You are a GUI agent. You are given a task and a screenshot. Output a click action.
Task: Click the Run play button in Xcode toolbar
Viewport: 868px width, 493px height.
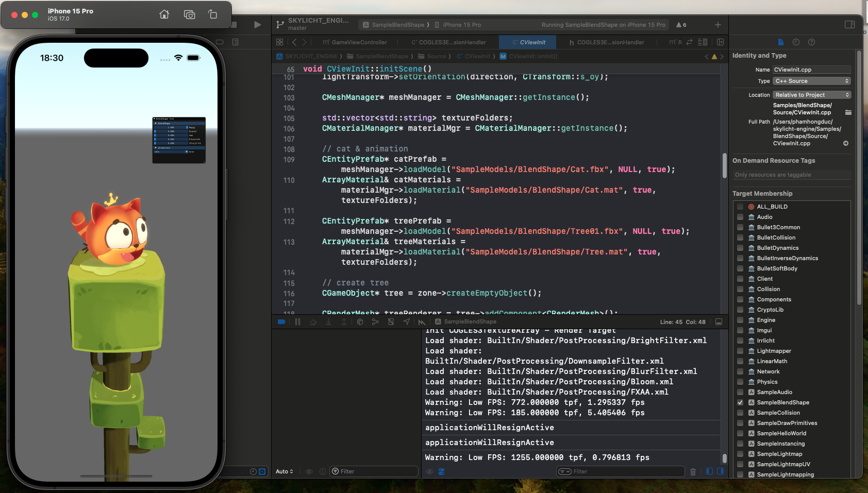point(258,25)
